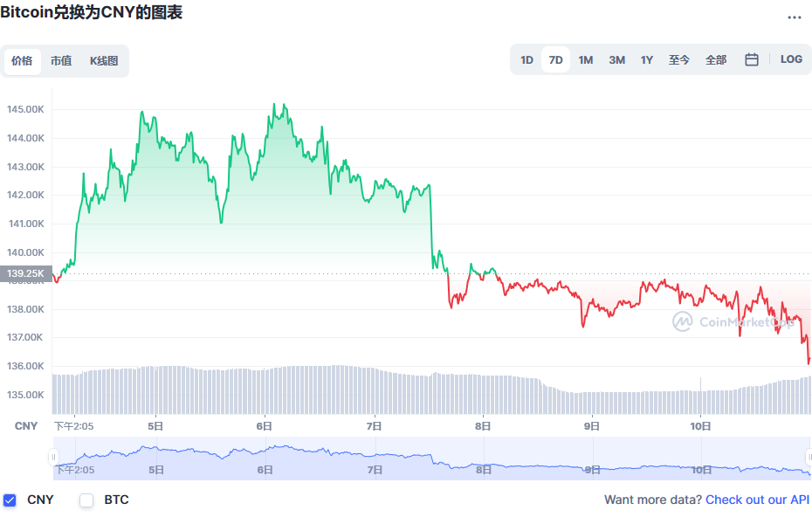Select the 1Y time range

(647, 60)
